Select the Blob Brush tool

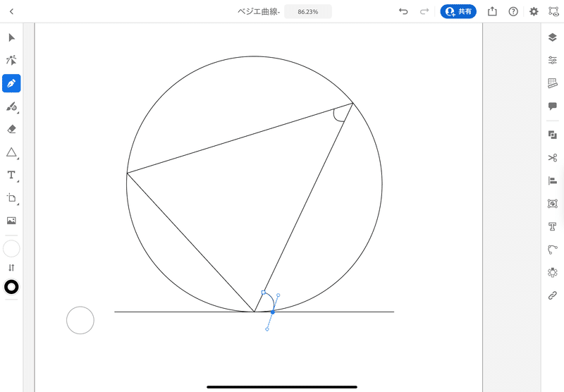11,106
